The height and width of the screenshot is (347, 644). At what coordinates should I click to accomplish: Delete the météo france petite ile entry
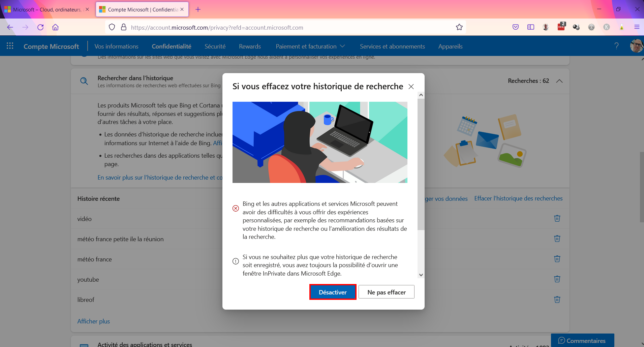557,239
